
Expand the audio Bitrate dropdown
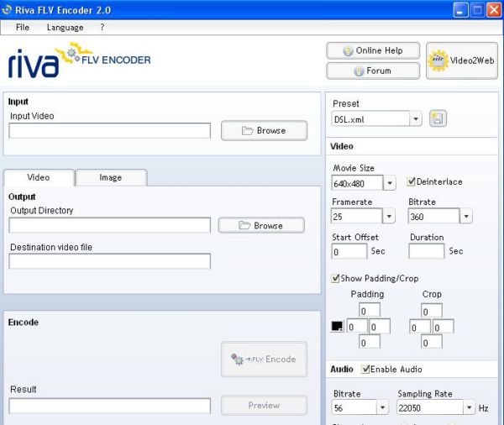[x=382, y=407]
